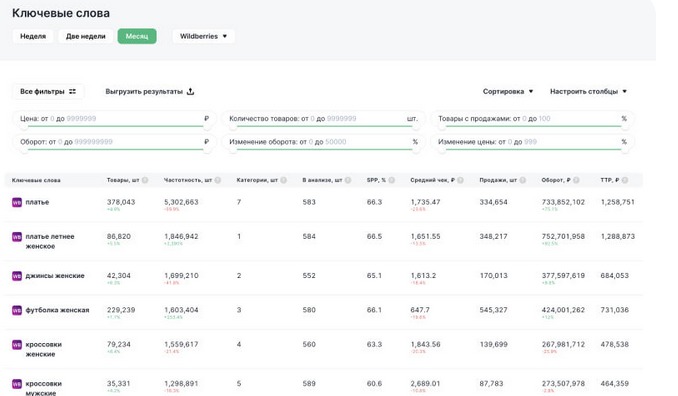Image resolution: width=678 pixels, height=396 pixels.
Task: Open the платье летнее женское keyword
Action: pyautogui.click(x=50, y=241)
